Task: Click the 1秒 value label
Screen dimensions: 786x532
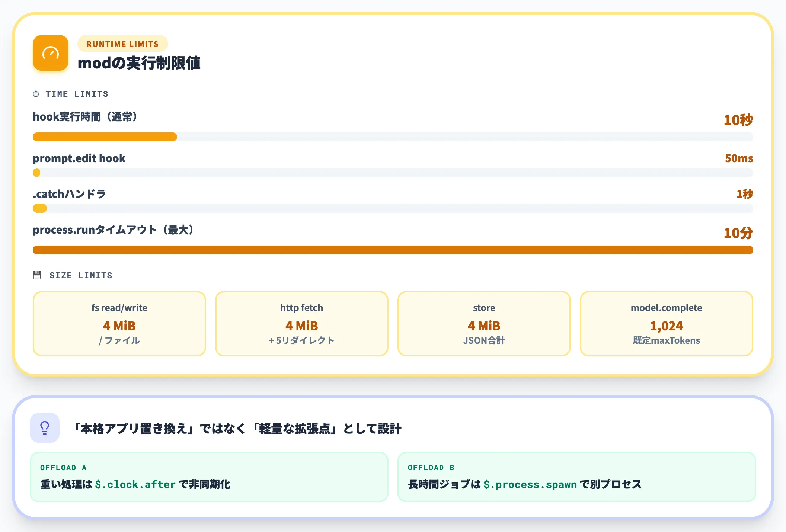Action: (x=745, y=194)
